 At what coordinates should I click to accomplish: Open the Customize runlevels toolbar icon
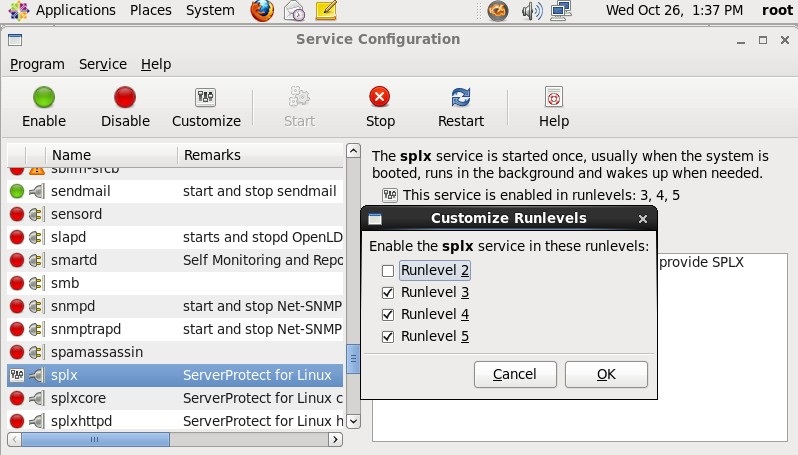point(206,98)
